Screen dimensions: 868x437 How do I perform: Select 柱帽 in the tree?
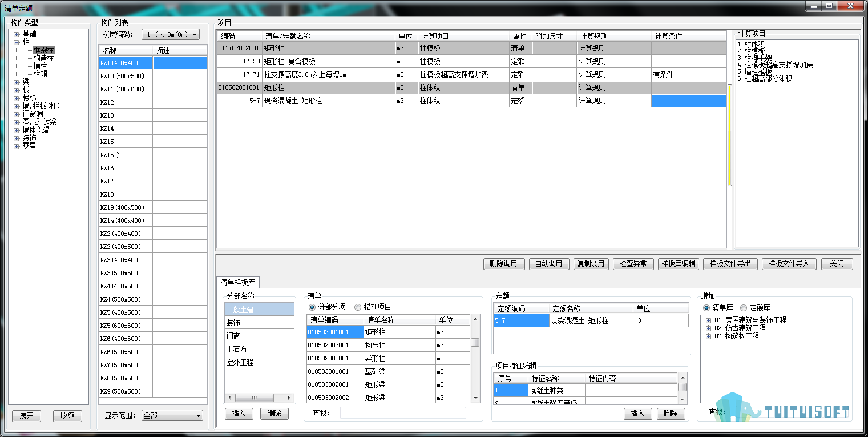click(x=41, y=74)
